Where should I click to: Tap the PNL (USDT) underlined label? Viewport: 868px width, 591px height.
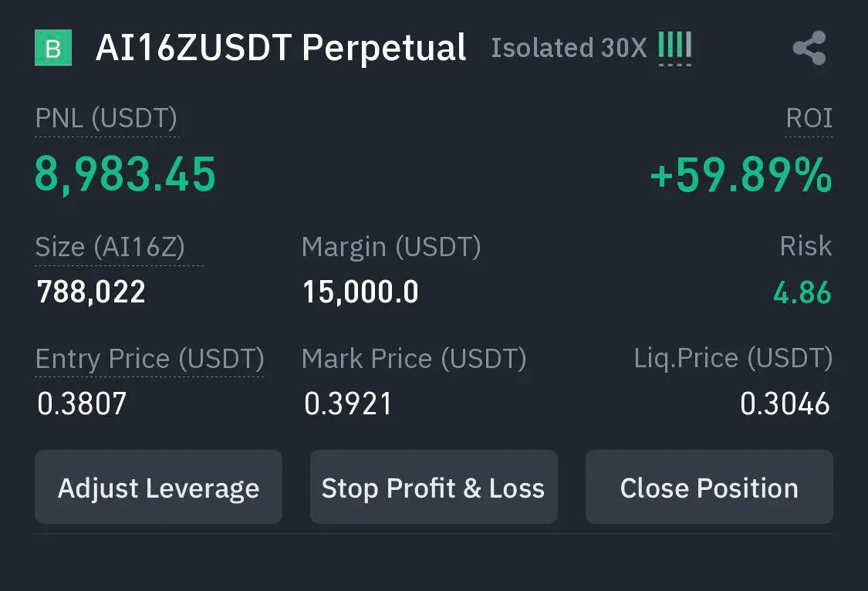point(106,118)
